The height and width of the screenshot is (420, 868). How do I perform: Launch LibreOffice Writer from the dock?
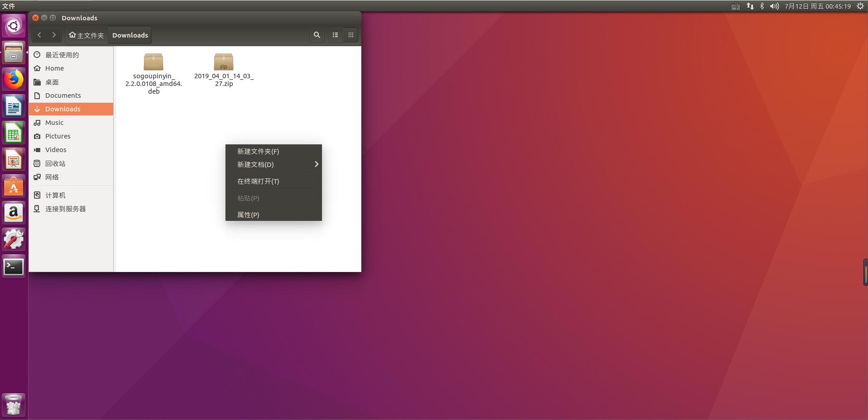point(14,106)
